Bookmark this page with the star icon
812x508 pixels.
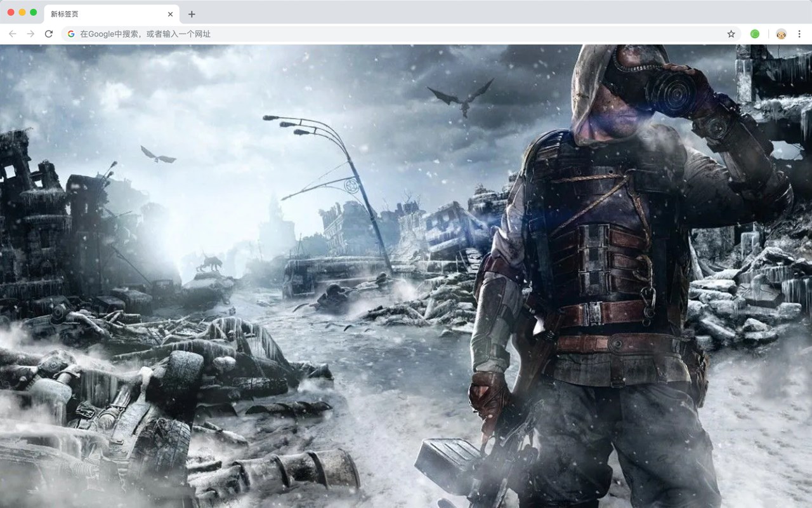pyautogui.click(x=731, y=34)
